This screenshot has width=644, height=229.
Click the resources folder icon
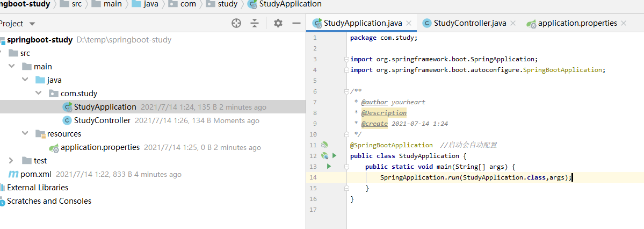[x=40, y=134]
